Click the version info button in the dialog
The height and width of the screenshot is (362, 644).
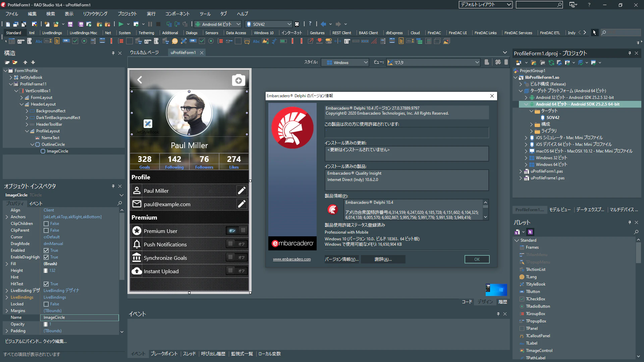[342, 259]
